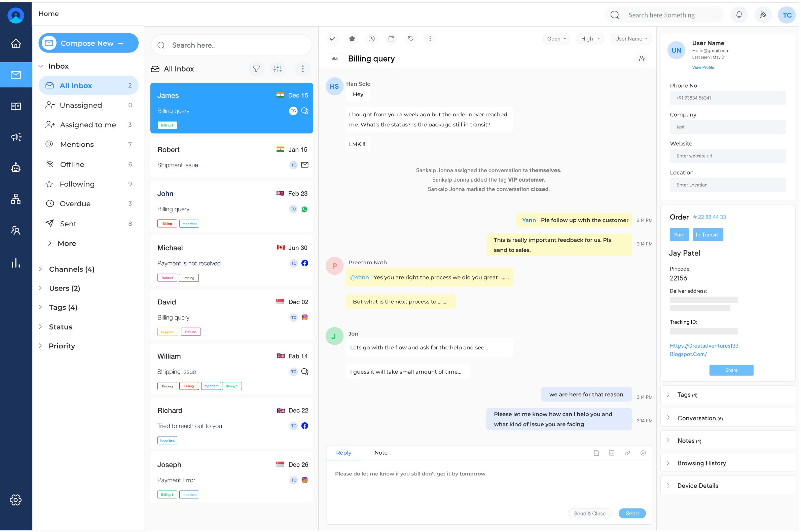The image size is (801, 532).
Task: Click the snooze/clock icon on toolbar
Action: coord(372,39)
